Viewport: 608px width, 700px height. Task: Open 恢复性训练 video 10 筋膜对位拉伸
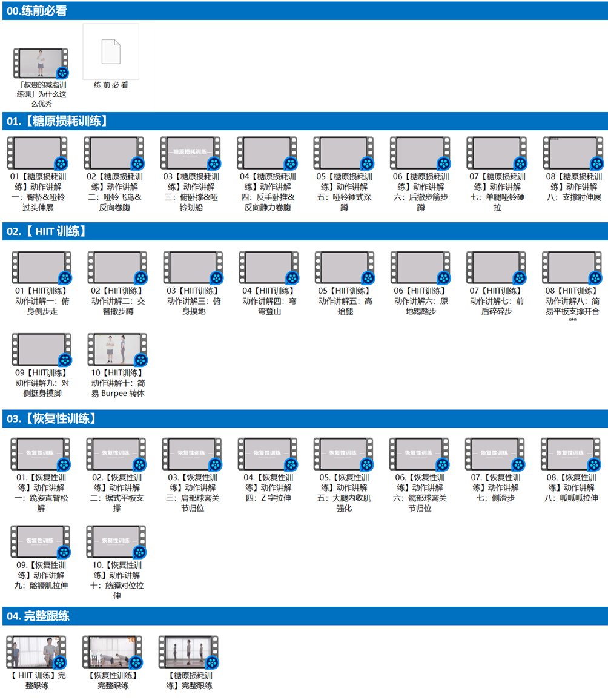point(116,542)
